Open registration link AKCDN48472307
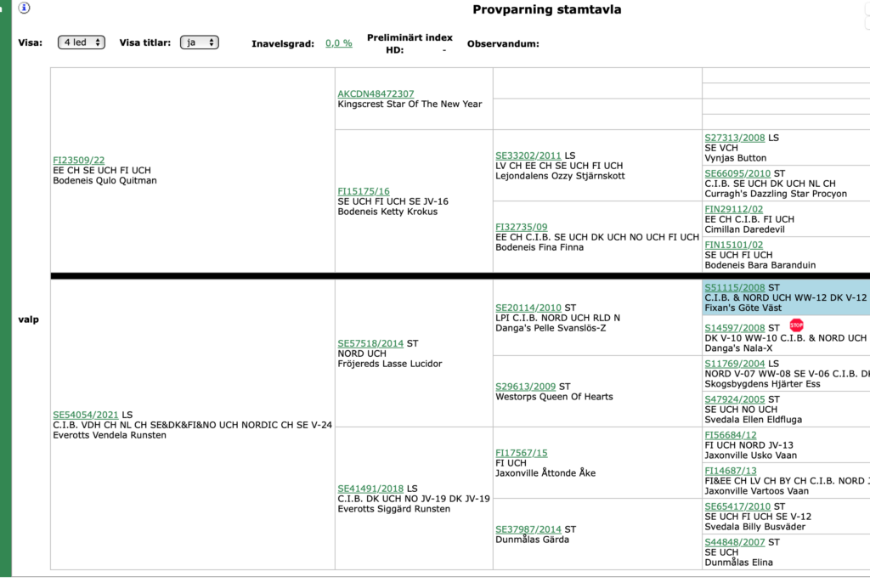 (x=376, y=93)
